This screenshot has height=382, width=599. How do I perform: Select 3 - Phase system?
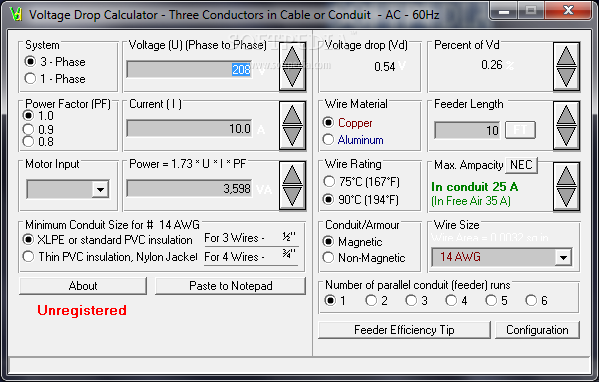55,62
